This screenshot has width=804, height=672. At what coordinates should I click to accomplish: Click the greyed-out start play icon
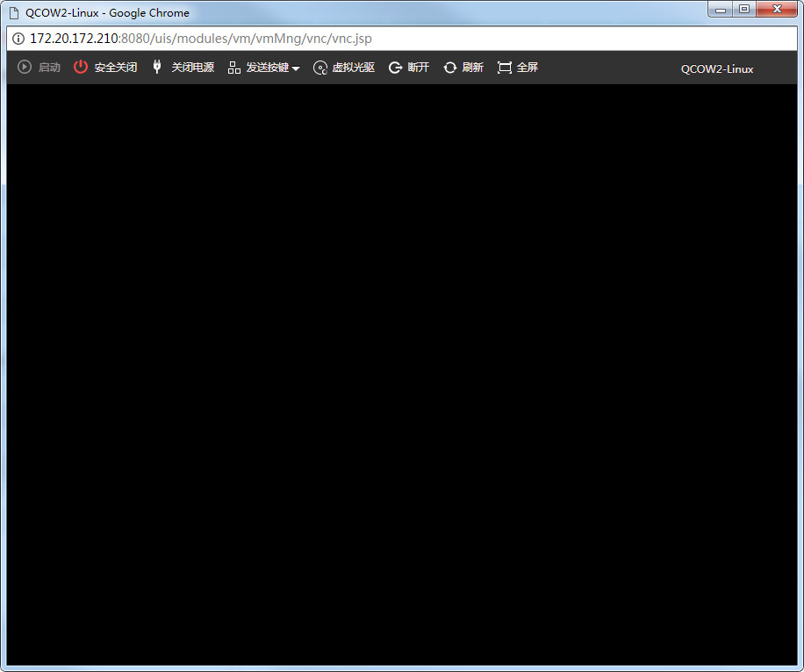click(x=25, y=68)
